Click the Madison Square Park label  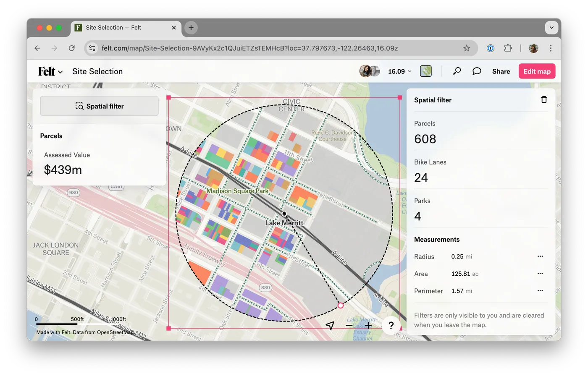point(237,191)
